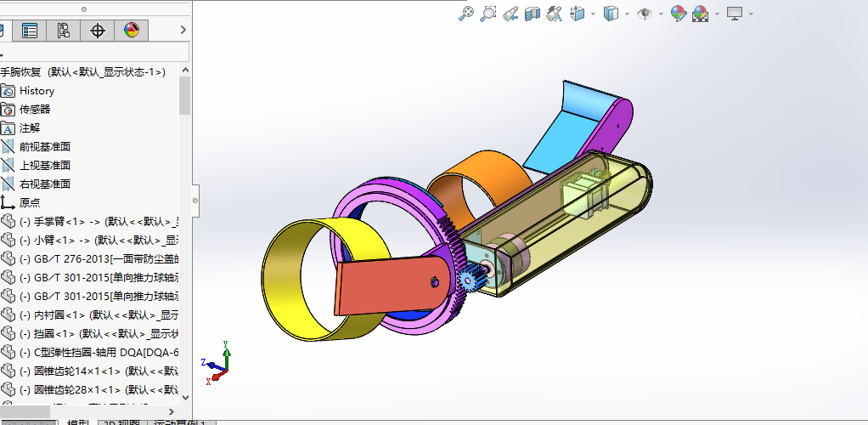Click the panel collapse handle
Image resolution: width=868 pixels, height=425 pixels.
coord(194,201)
